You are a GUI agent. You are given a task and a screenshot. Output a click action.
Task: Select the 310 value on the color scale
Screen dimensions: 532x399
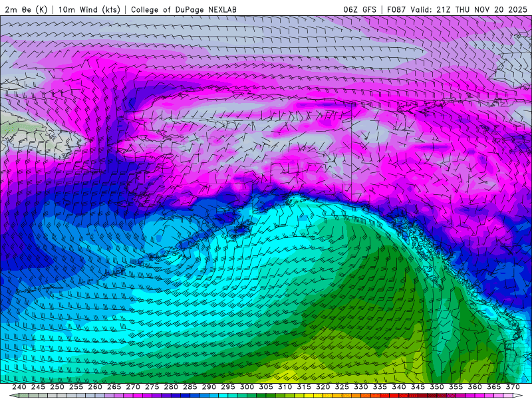pyautogui.click(x=285, y=387)
